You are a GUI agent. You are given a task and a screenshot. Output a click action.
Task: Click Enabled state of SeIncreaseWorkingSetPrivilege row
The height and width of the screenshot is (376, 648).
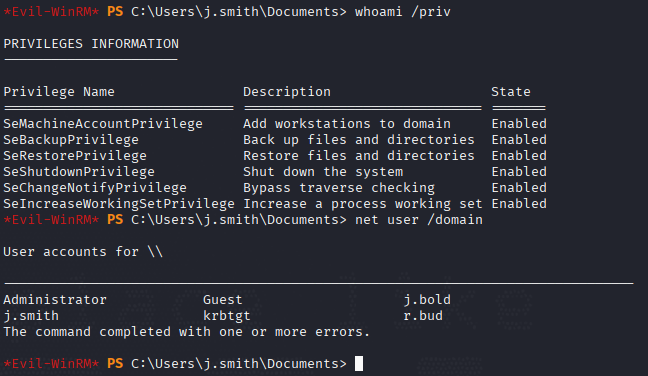point(519,204)
